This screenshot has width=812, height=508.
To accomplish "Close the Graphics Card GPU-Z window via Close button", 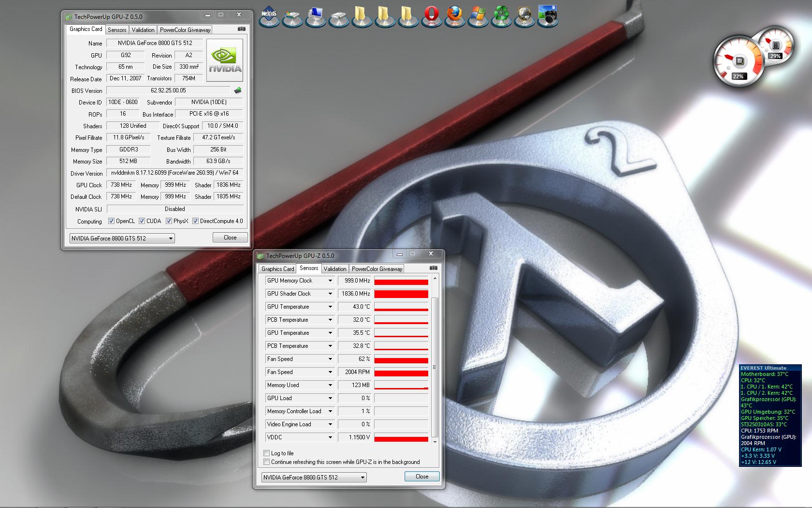I will pos(230,238).
